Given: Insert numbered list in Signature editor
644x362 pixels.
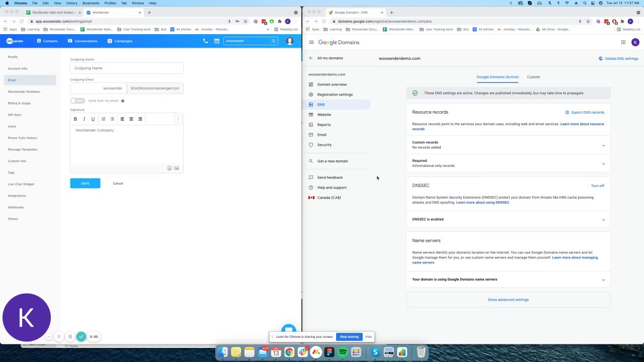Looking at the screenshot, I should tap(104, 119).
